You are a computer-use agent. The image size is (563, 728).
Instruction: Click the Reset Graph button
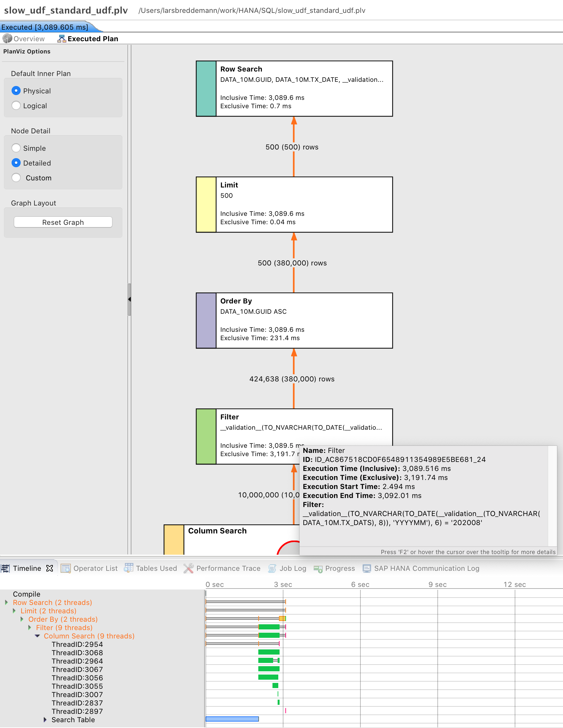63,222
